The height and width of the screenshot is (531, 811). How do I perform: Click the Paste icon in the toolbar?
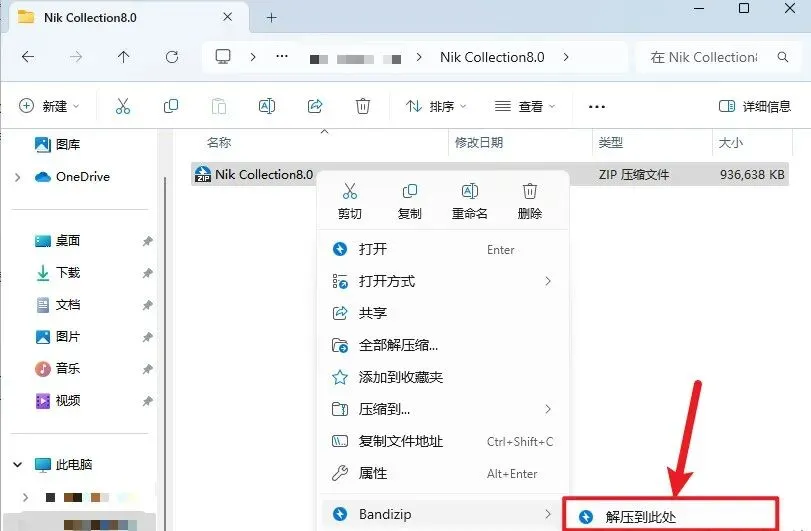pyautogui.click(x=219, y=106)
